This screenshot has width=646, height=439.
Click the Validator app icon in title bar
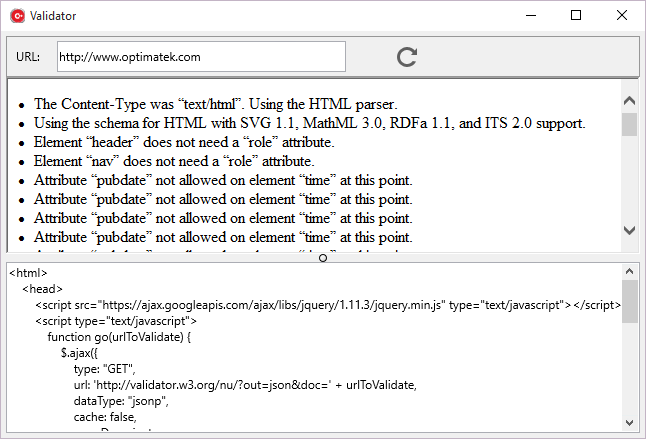coord(18,16)
